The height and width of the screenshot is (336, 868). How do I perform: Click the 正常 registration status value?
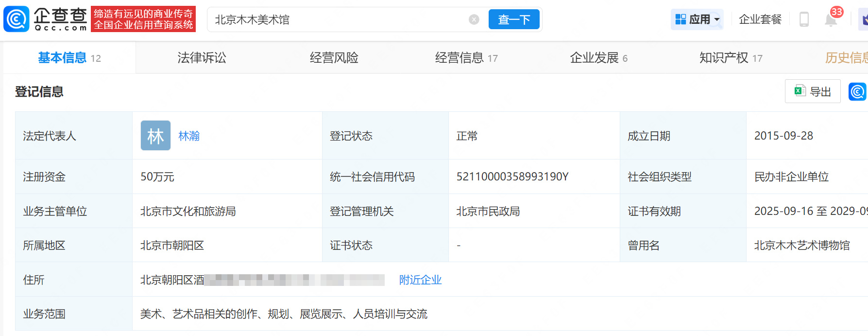(467, 136)
